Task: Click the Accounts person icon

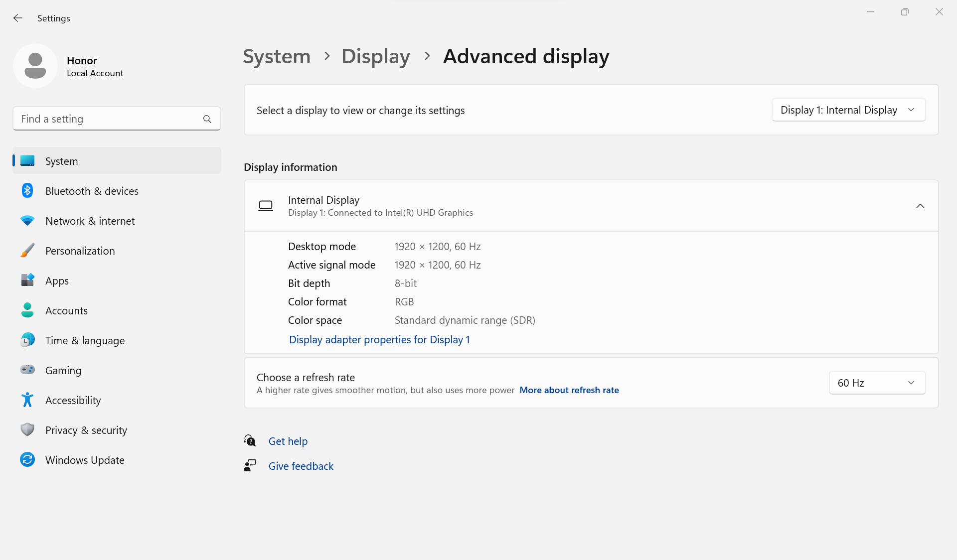Action: pos(27,310)
